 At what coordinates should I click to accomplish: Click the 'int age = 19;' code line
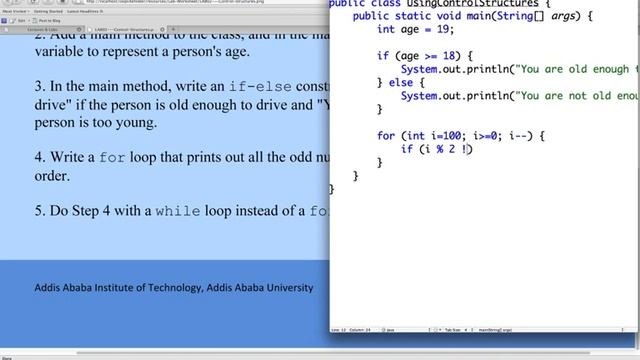415,29
